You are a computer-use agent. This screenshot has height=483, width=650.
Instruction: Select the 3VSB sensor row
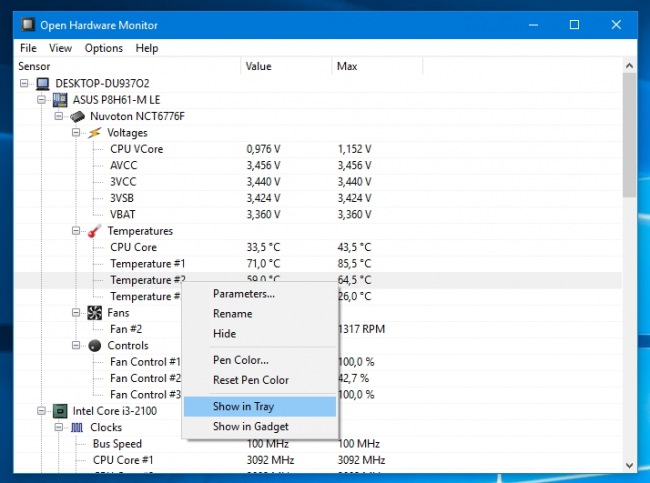coord(318,198)
